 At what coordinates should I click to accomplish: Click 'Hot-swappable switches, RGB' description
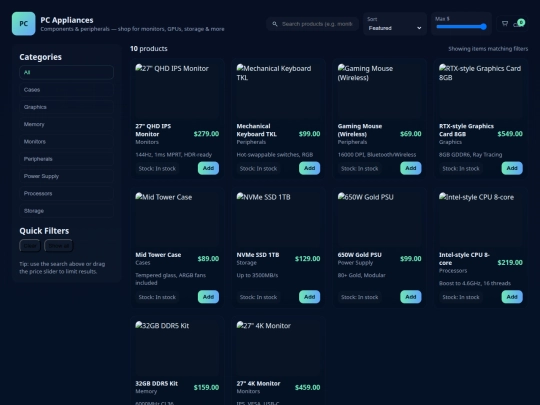pos(275,155)
